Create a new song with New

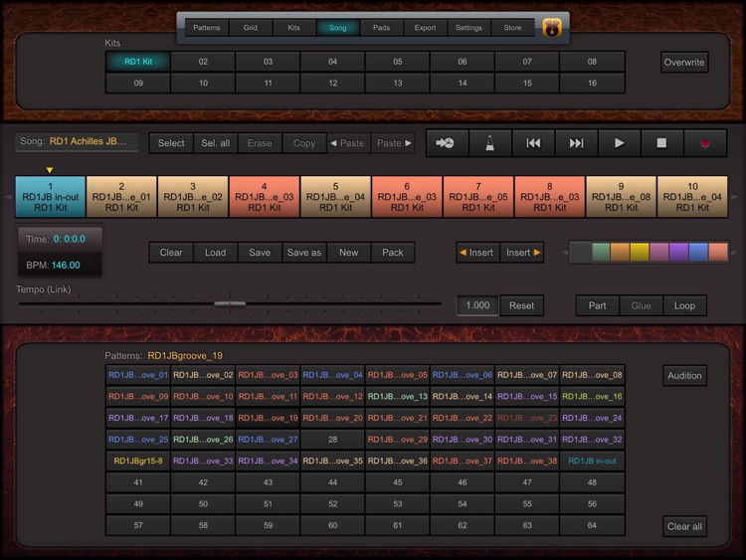tap(349, 253)
